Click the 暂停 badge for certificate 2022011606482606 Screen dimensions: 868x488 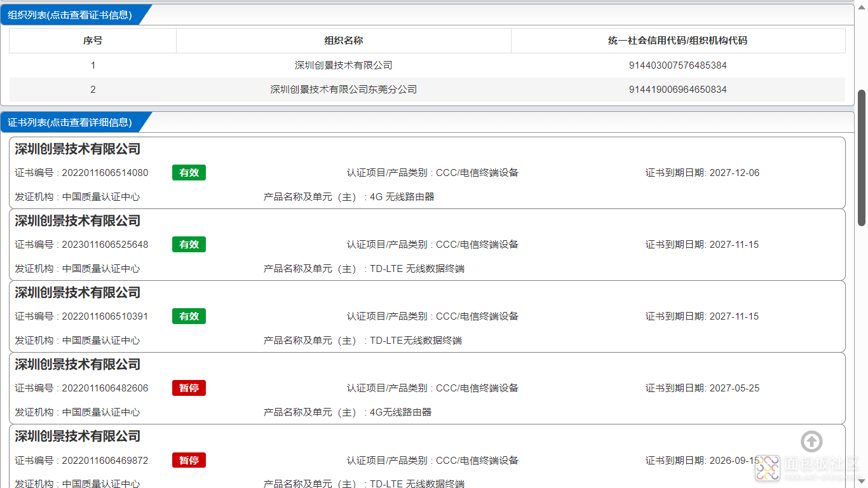(x=189, y=388)
